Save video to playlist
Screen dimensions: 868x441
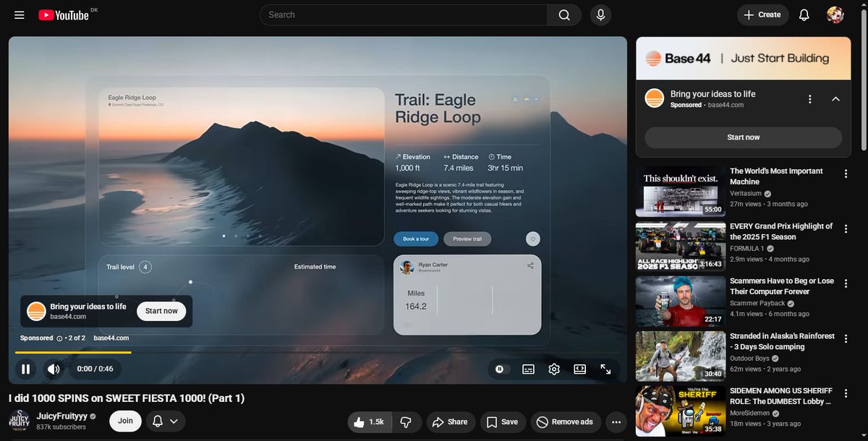click(503, 422)
